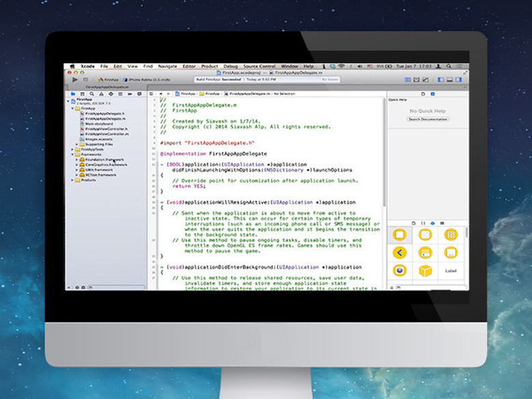Image resolution: width=532 pixels, height=399 pixels.
Task: Open Main.storyboard in the file navigator
Action: pyautogui.click(x=100, y=123)
